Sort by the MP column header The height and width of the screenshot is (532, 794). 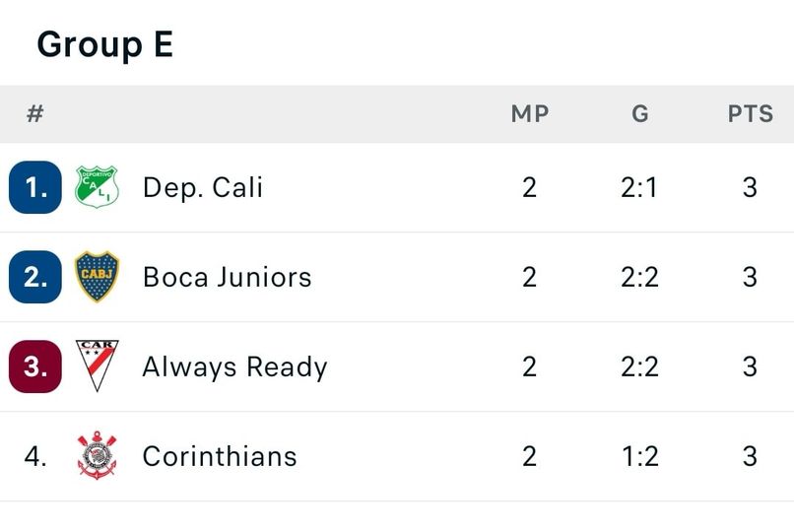tap(529, 114)
